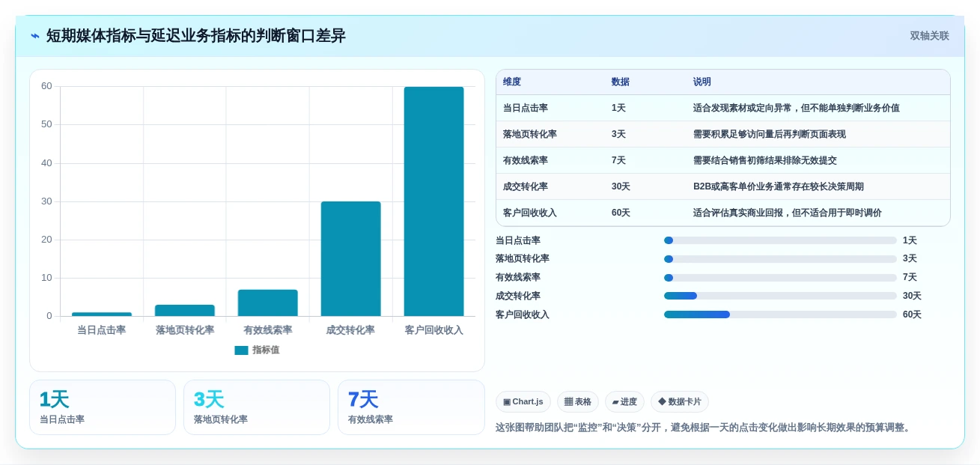This screenshot has height=465, width=980.
Task: Click the 客户回收收入 bar in chart
Action: pyautogui.click(x=433, y=201)
